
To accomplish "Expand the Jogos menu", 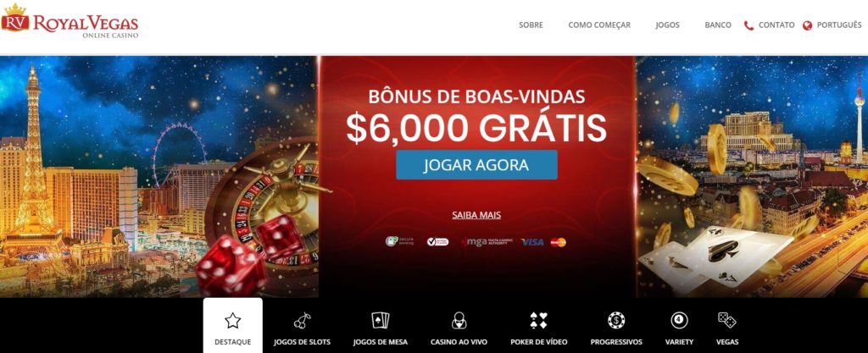I will 668,25.
